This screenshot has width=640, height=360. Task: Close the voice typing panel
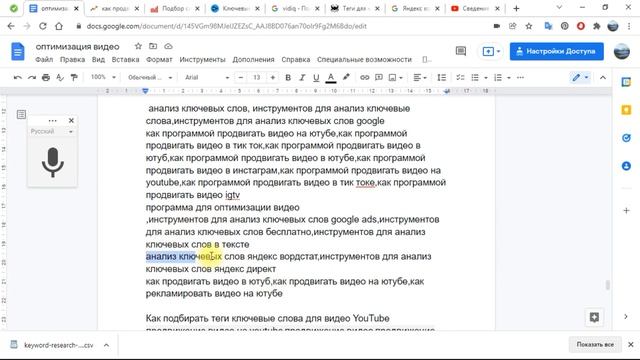[x=71, y=120]
